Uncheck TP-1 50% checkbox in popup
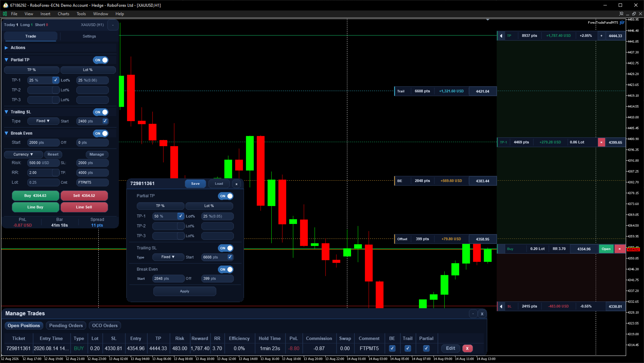644x363 pixels. click(x=181, y=216)
